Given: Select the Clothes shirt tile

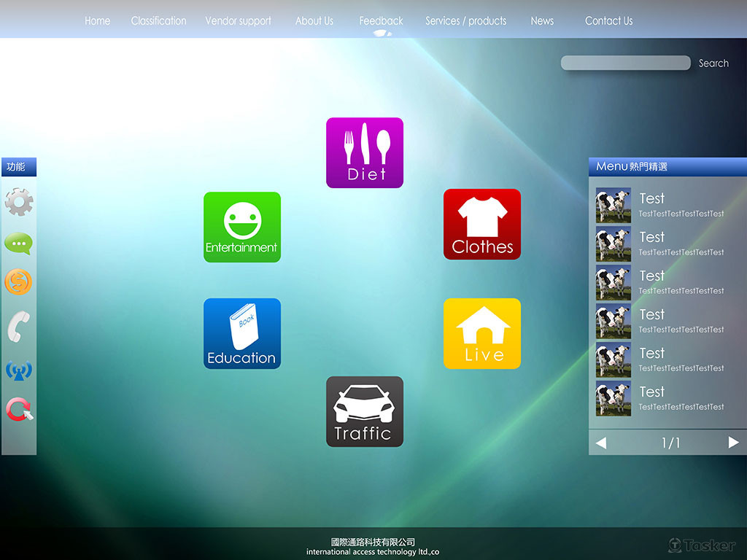Looking at the screenshot, I should (x=481, y=224).
